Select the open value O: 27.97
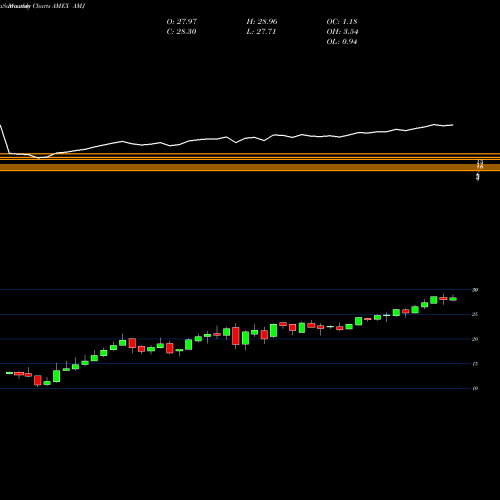500x500 pixels. (182, 22)
